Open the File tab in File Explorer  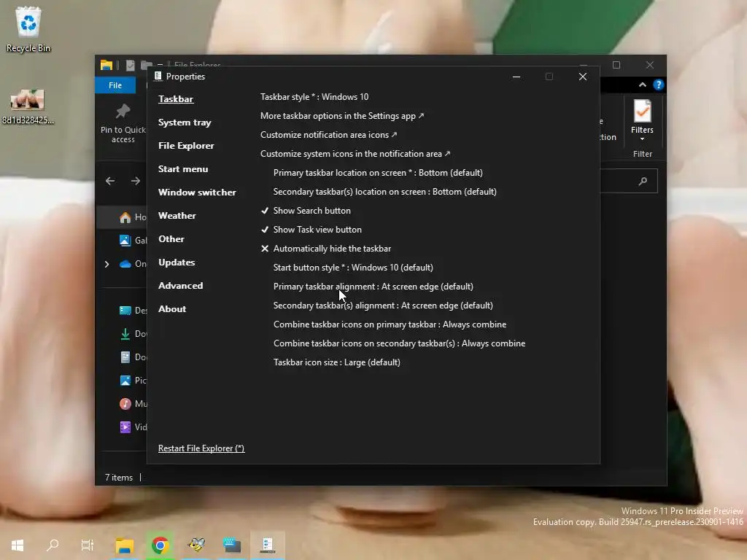click(x=115, y=85)
